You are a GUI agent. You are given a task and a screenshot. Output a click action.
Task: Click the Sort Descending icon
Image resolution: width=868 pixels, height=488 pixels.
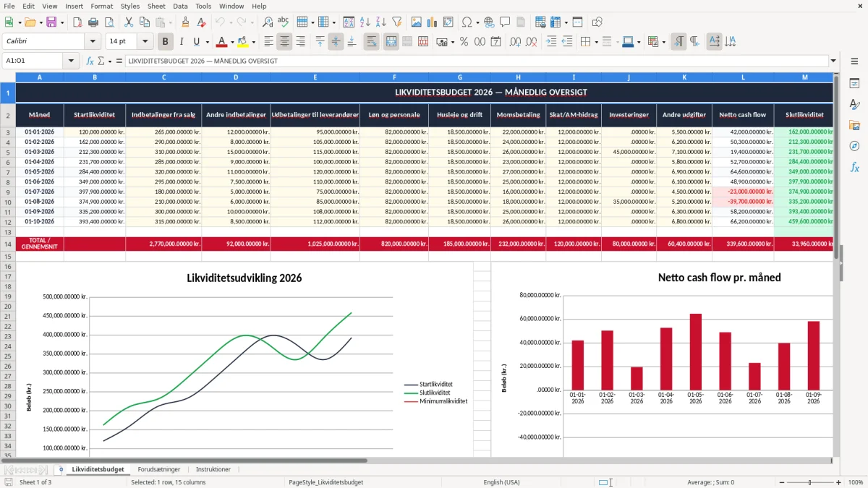pos(381,22)
